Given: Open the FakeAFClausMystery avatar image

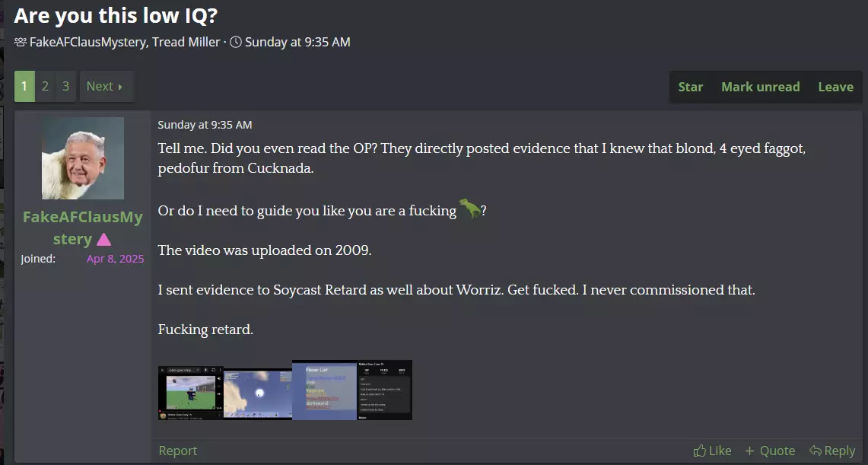Looking at the screenshot, I should pyautogui.click(x=83, y=158).
